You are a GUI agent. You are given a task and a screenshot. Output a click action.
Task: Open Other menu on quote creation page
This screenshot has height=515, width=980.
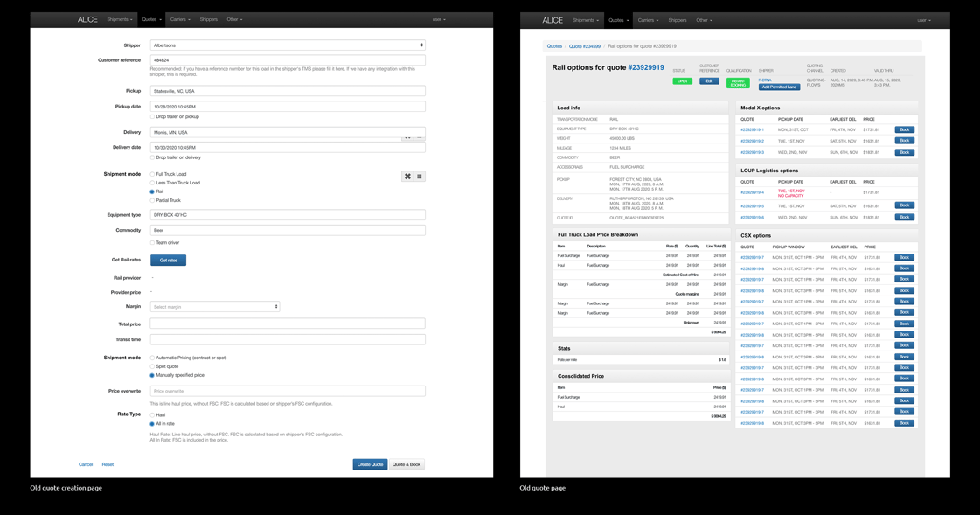pos(234,19)
